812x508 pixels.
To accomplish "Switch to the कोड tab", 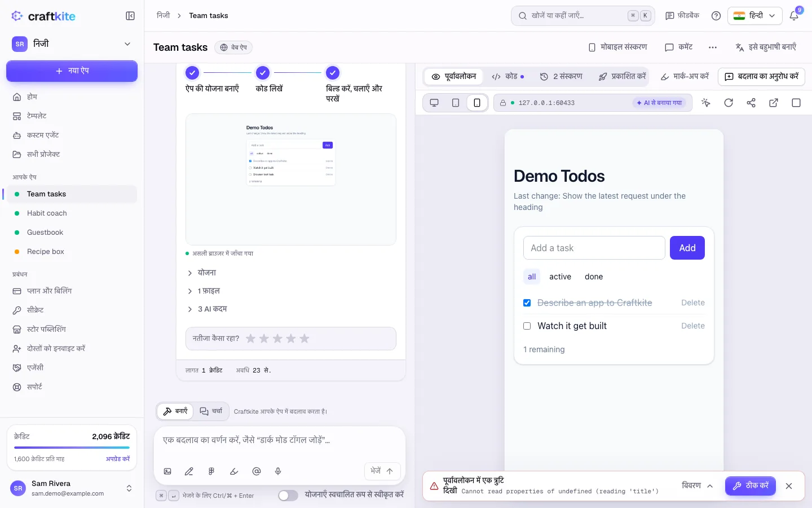I will [508, 76].
